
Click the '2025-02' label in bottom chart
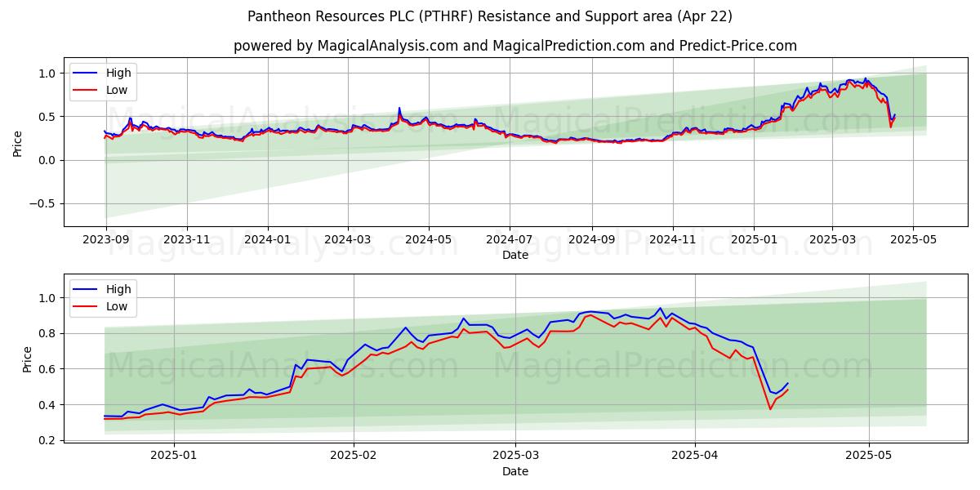pyautogui.click(x=354, y=457)
